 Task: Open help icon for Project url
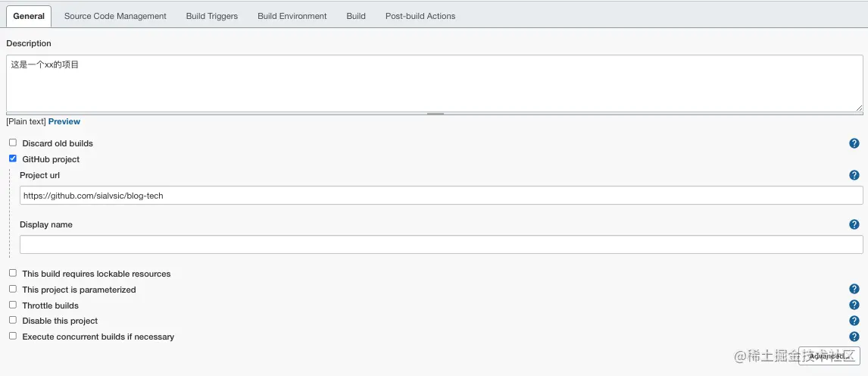pyautogui.click(x=854, y=176)
